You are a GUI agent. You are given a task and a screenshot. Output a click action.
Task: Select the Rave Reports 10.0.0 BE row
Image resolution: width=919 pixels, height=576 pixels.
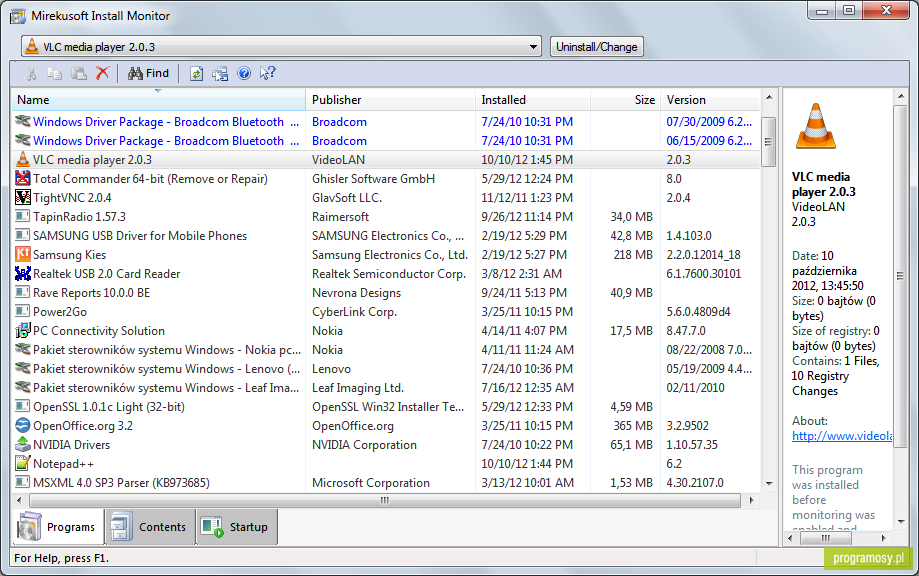point(386,292)
